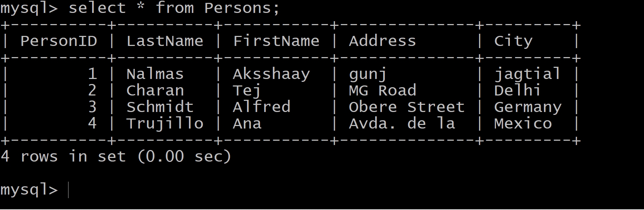This screenshot has height=210, width=644.
Task: Click the first name Alfred
Action: click(x=261, y=107)
